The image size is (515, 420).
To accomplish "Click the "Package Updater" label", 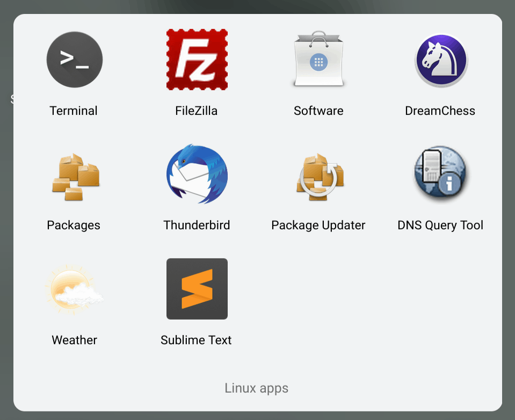I will point(318,225).
